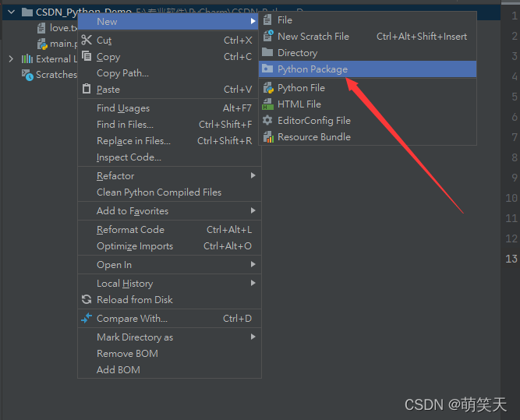Select the love.txt tree row name
Viewport: 520px width, 420px height.
[x=64, y=28]
